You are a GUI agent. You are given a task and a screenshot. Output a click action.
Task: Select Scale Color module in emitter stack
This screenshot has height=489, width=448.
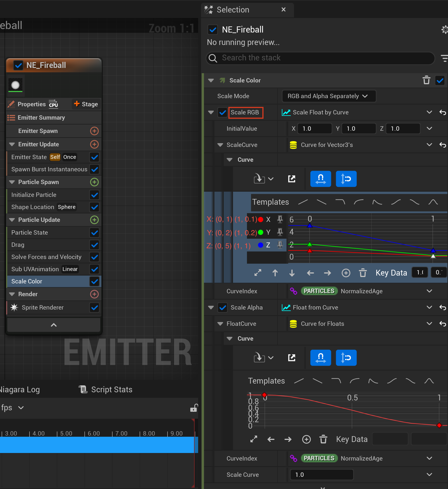coord(48,281)
